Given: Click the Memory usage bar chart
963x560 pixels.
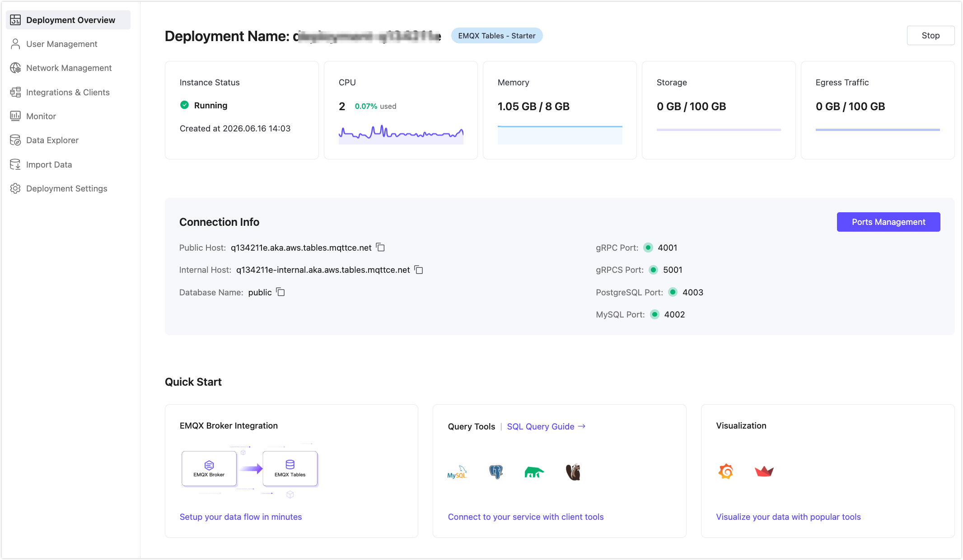Looking at the screenshot, I should 560,135.
